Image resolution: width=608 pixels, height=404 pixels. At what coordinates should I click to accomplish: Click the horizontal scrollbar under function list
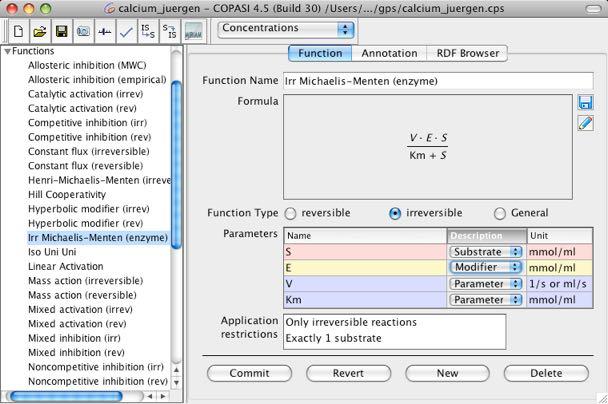click(x=66, y=396)
